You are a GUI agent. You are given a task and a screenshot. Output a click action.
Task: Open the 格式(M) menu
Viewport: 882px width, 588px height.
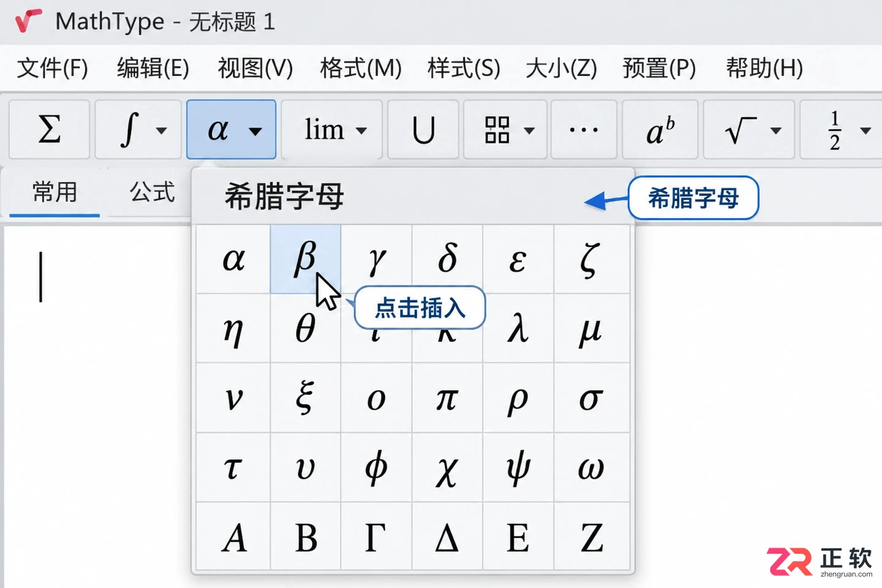(361, 68)
